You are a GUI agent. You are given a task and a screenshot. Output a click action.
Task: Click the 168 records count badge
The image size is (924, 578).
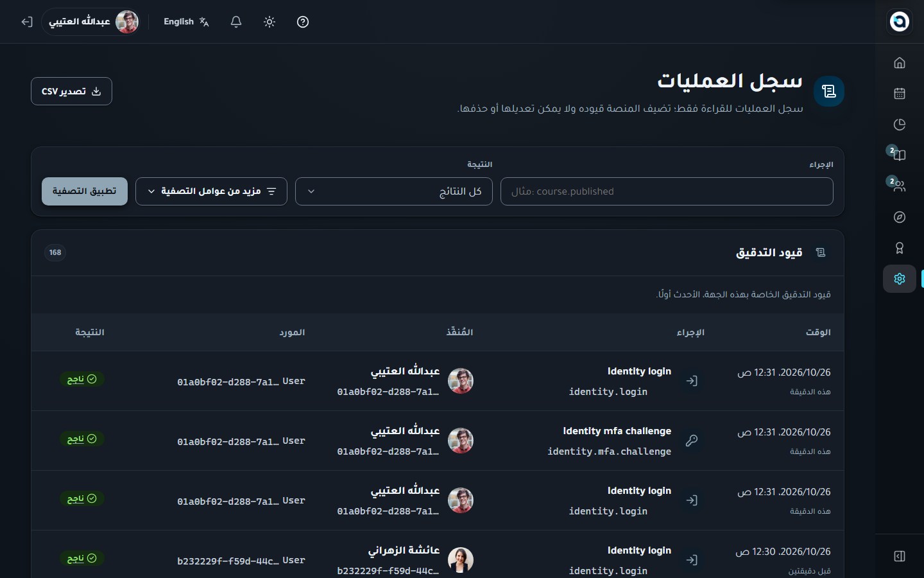coord(55,252)
